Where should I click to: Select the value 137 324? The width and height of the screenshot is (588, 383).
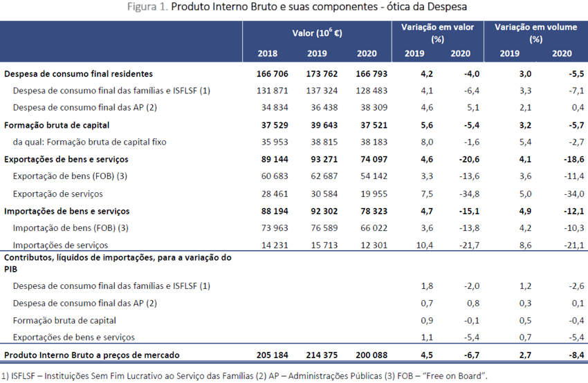[322, 91]
